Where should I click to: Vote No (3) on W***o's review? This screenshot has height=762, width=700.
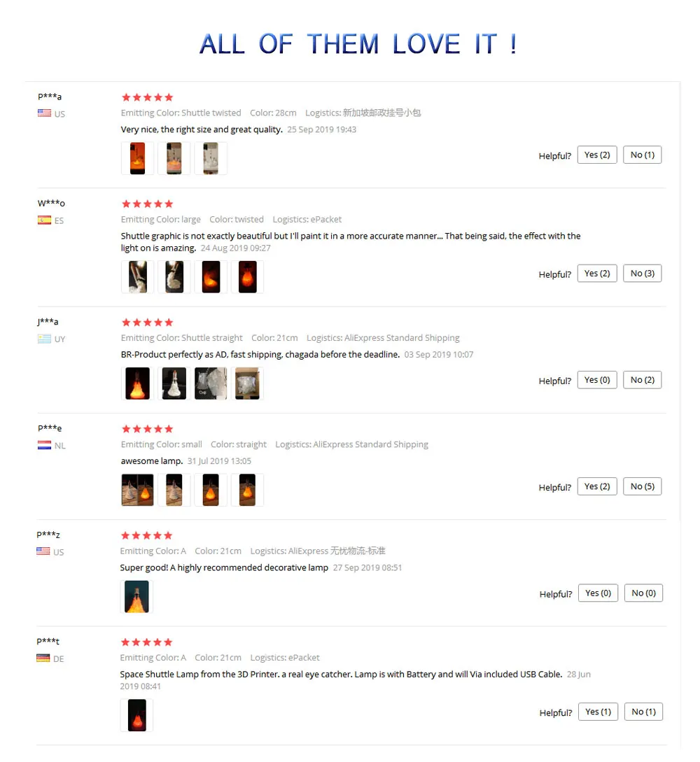(642, 274)
